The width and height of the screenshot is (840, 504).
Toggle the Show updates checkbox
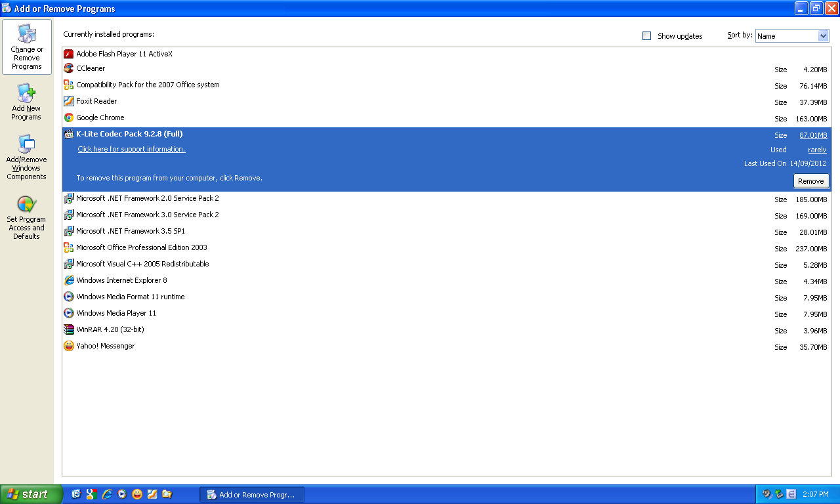point(646,36)
